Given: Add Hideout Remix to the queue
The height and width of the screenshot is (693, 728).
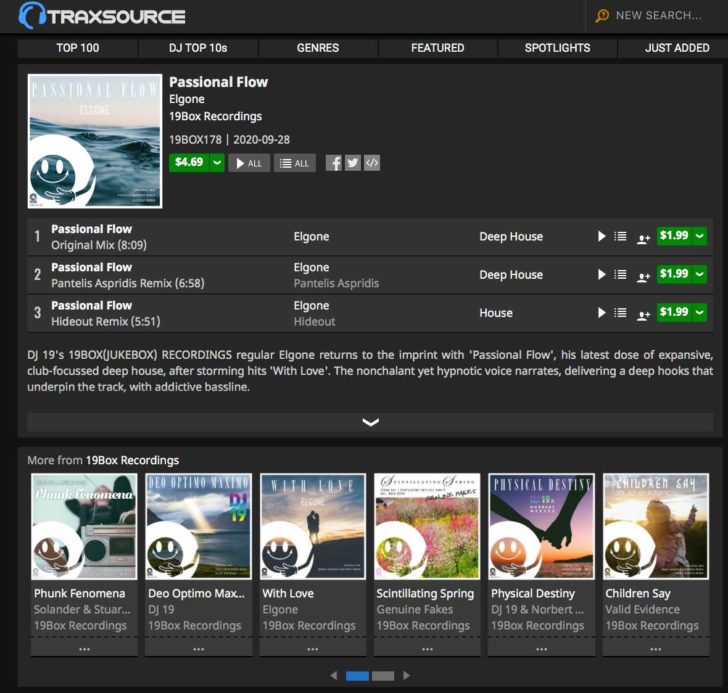Looking at the screenshot, I should pos(620,312).
